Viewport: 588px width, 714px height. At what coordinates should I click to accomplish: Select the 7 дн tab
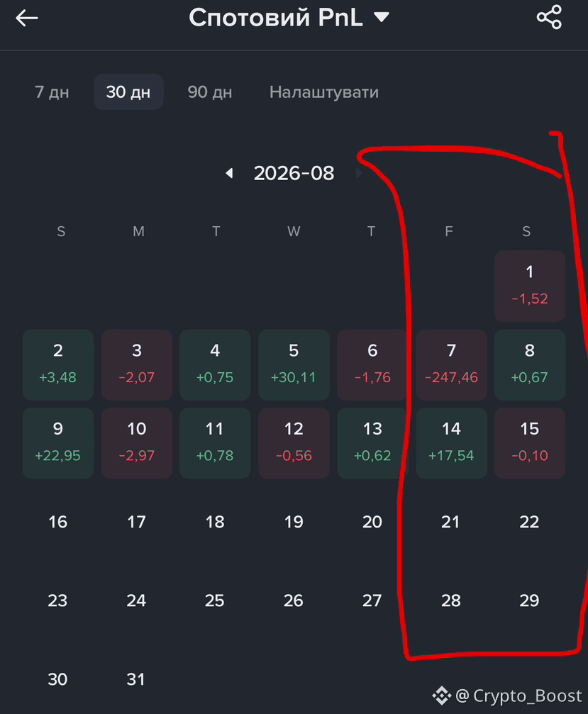pos(52,92)
